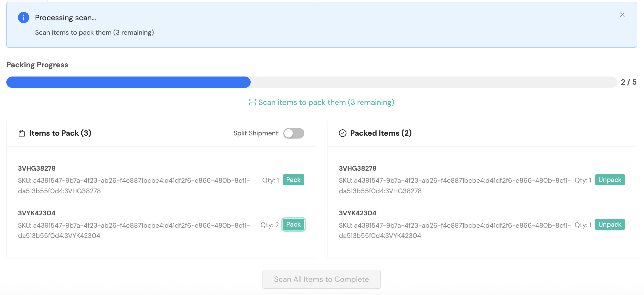The width and height of the screenshot is (644, 295).
Task: Enable the Split Shipment toggle
Action: pyautogui.click(x=294, y=133)
